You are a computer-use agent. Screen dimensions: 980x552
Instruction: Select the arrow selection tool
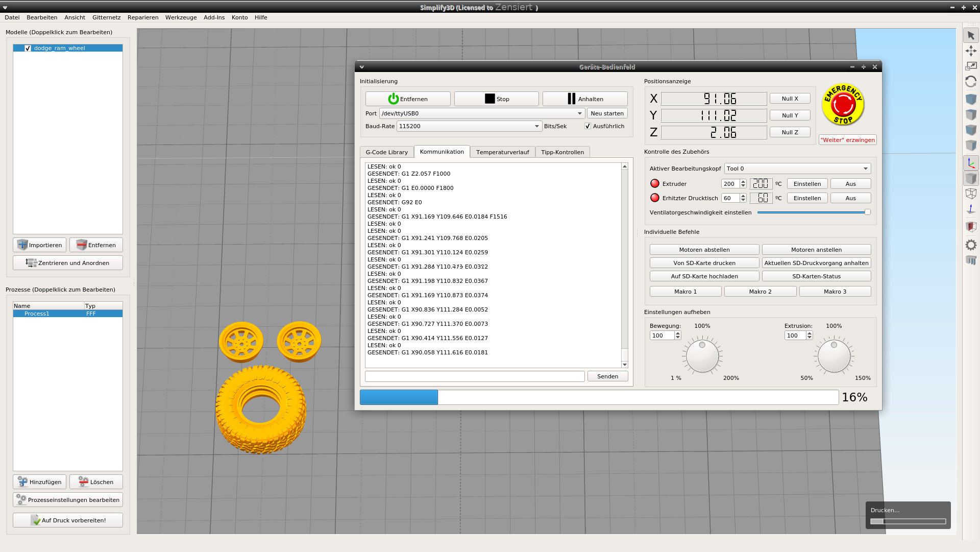click(x=971, y=35)
